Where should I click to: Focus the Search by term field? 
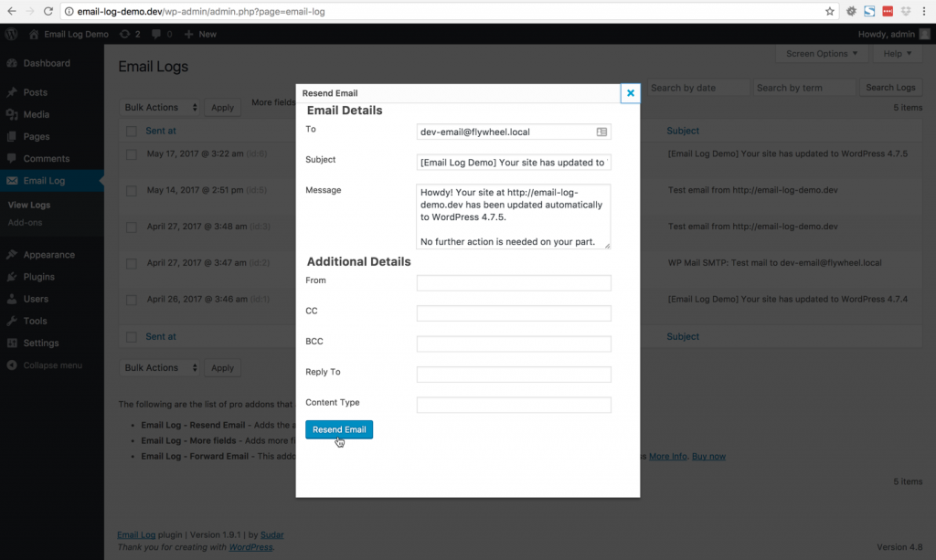(804, 88)
